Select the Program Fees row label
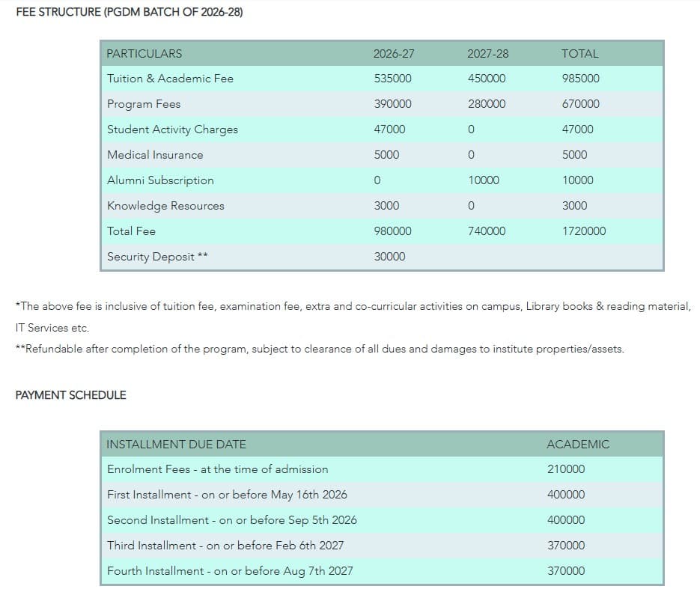 pos(144,104)
